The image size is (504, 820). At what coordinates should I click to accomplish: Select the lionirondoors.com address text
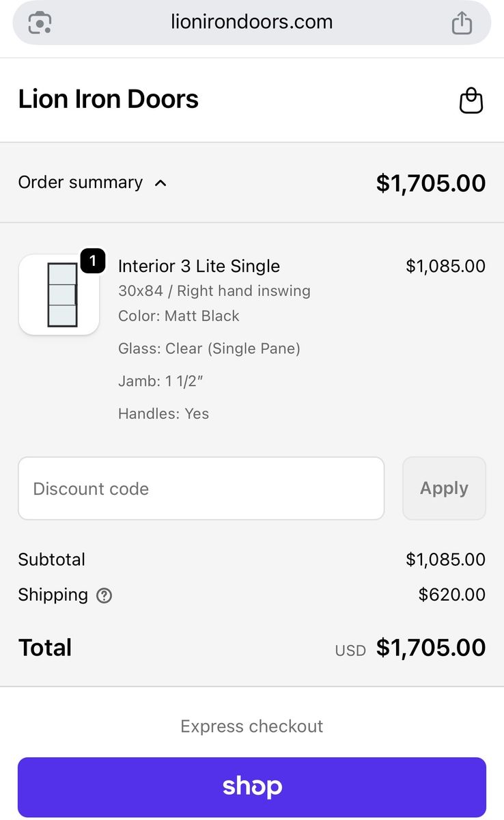[x=251, y=22]
